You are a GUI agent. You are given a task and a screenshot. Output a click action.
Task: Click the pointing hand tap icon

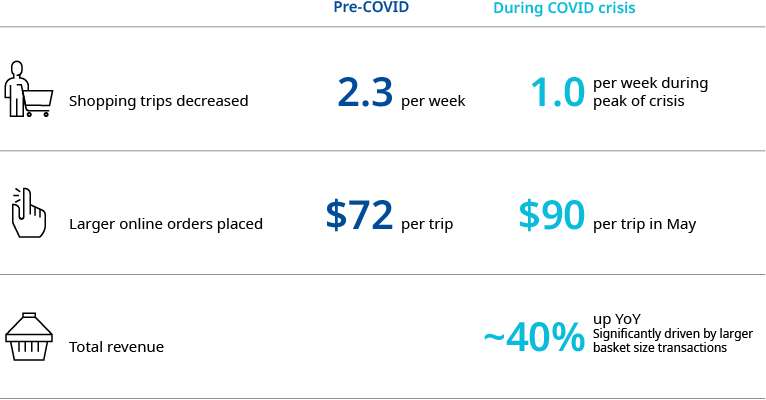[28, 212]
